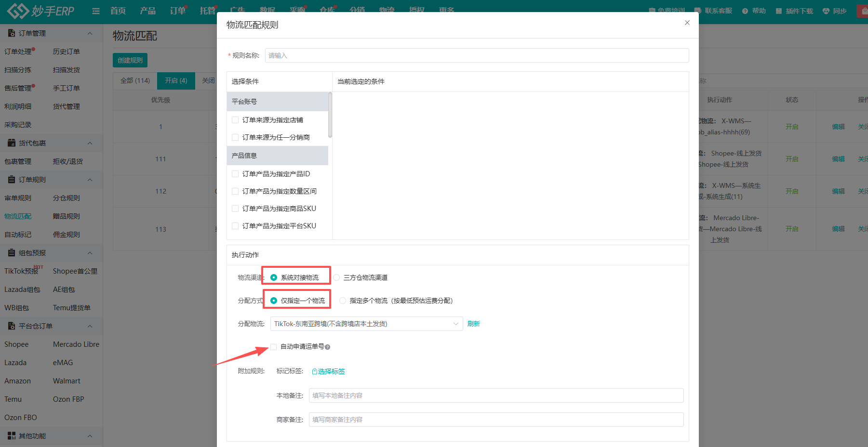Select 三方仓物流渠道 radio button
Image resolution: width=868 pixels, height=447 pixels.
pos(336,277)
